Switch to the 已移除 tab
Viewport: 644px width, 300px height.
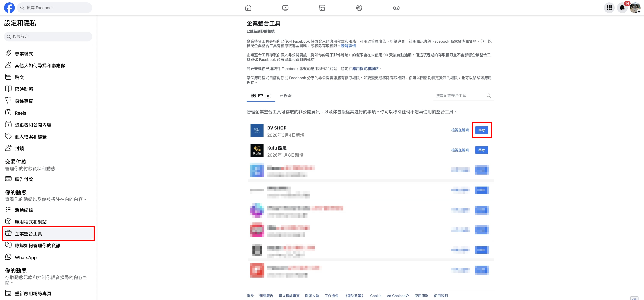point(286,96)
